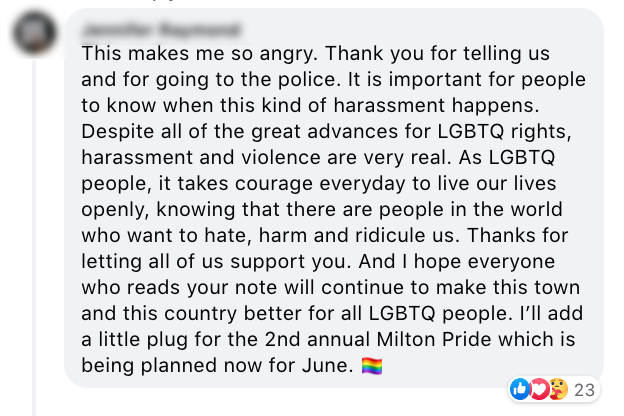
Task: Click the Care hug emoji reaction icon
Action: pyautogui.click(x=558, y=389)
